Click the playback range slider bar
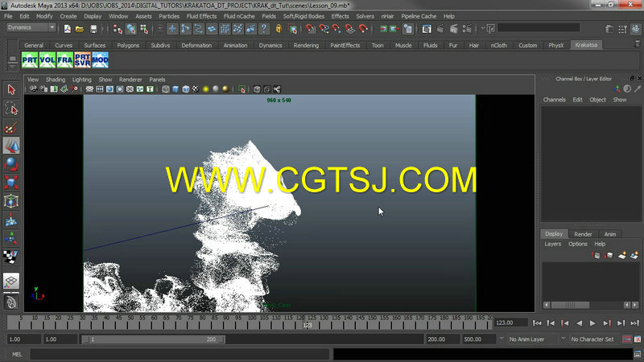 (152, 339)
